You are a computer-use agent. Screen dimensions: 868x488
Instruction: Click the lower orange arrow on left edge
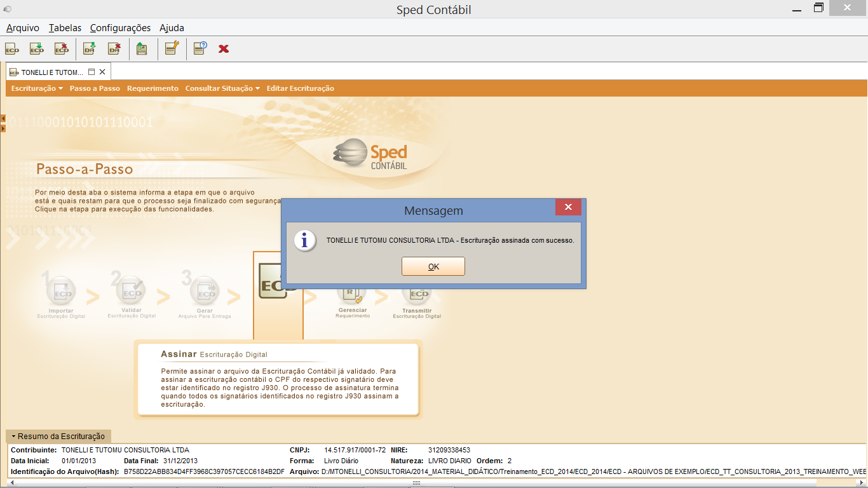[x=3, y=128]
